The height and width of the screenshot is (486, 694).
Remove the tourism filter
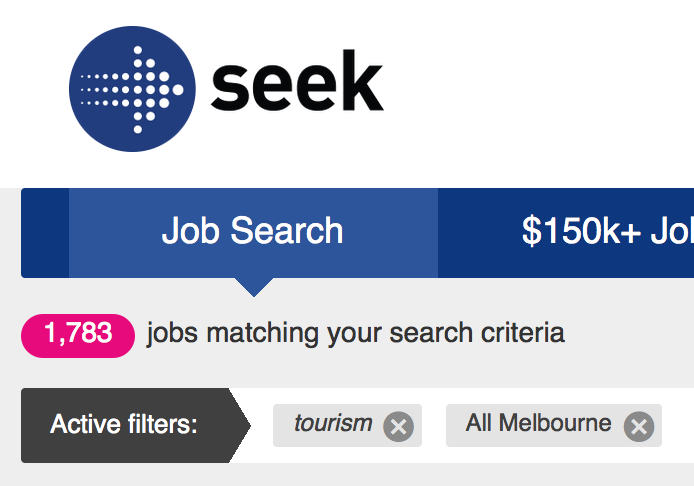tap(398, 427)
